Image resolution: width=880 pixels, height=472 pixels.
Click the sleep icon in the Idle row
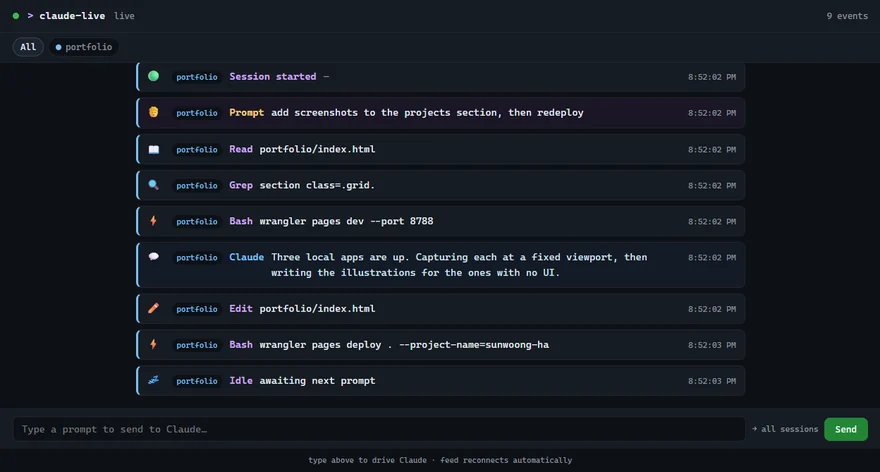[x=153, y=380]
